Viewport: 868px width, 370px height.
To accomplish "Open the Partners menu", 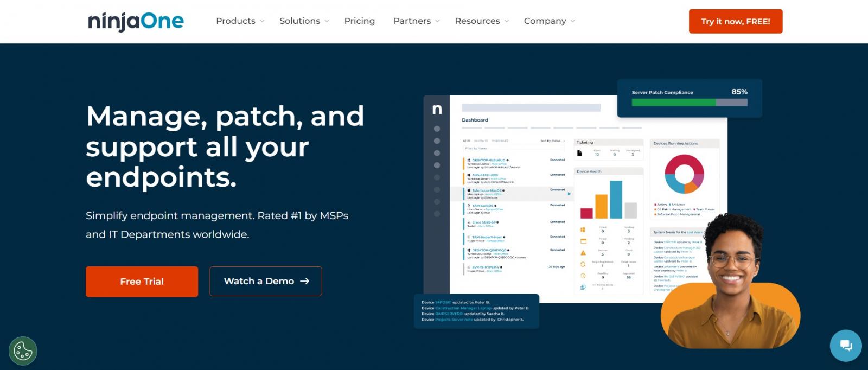I will pyautogui.click(x=412, y=21).
